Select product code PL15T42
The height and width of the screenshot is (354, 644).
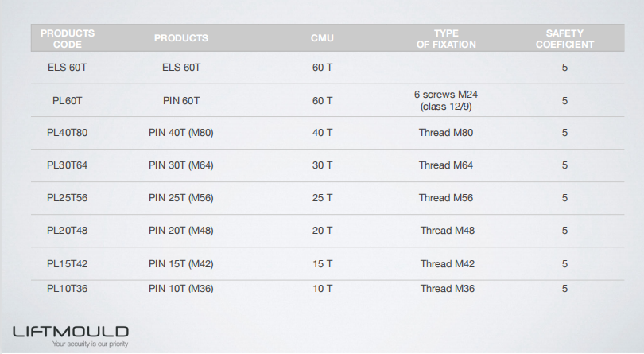68,263
